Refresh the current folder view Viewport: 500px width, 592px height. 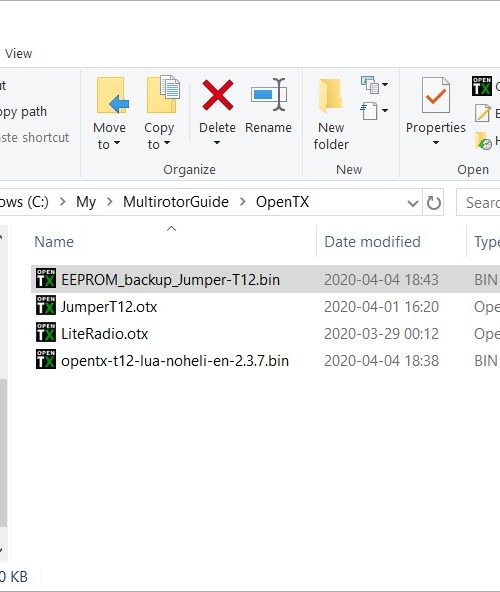[433, 203]
